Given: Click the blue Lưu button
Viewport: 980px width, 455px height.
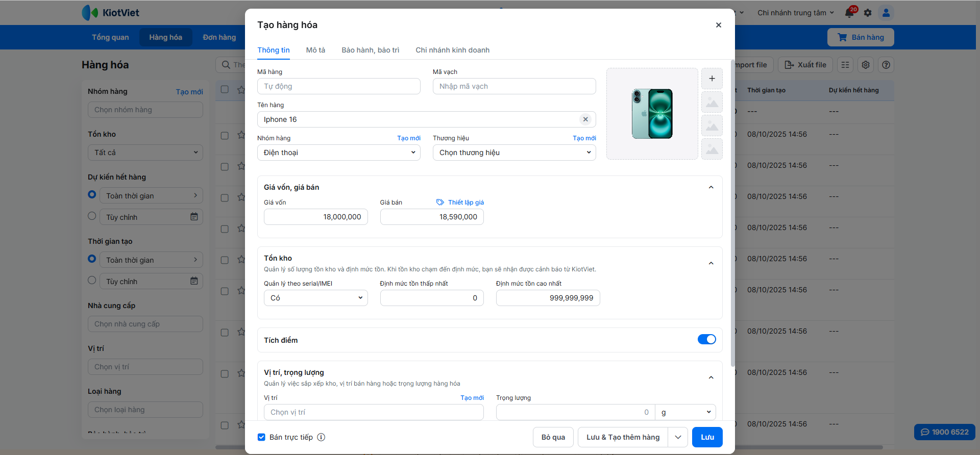Looking at the screenshot, I should [707, 437].
